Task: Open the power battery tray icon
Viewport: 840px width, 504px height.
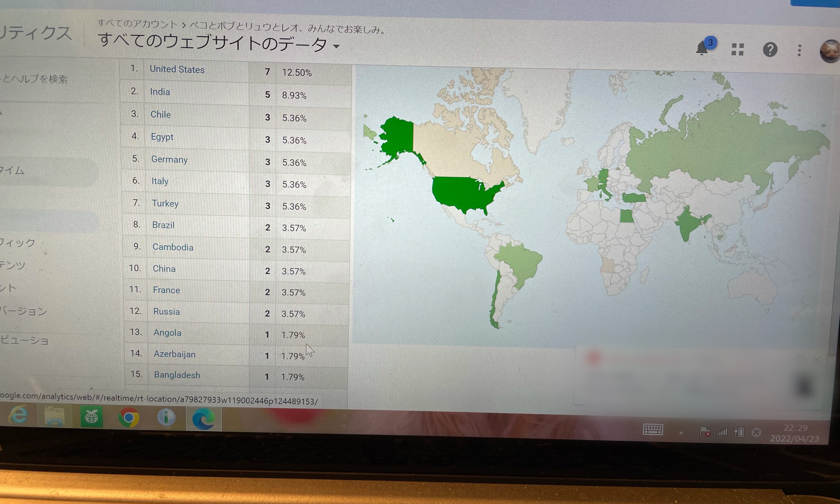Action: (739, 432)
